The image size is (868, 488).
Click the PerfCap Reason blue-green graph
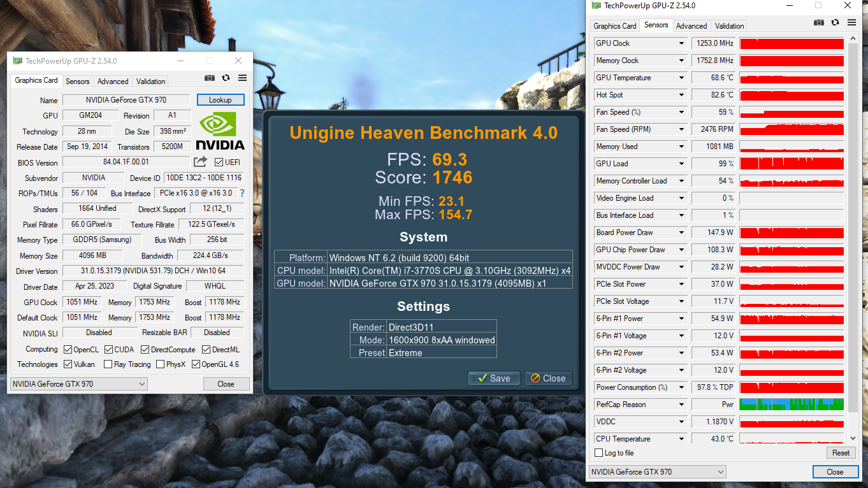tap(792, 405)
